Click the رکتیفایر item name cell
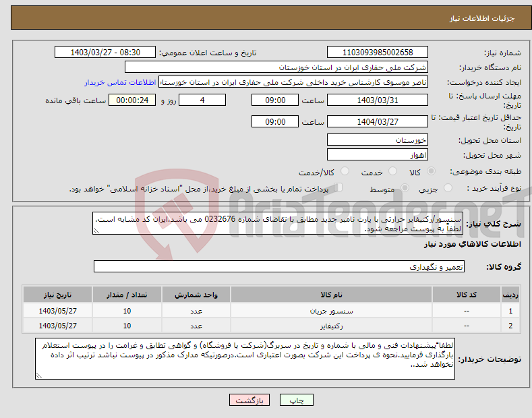532x418 pixels. 331,326
